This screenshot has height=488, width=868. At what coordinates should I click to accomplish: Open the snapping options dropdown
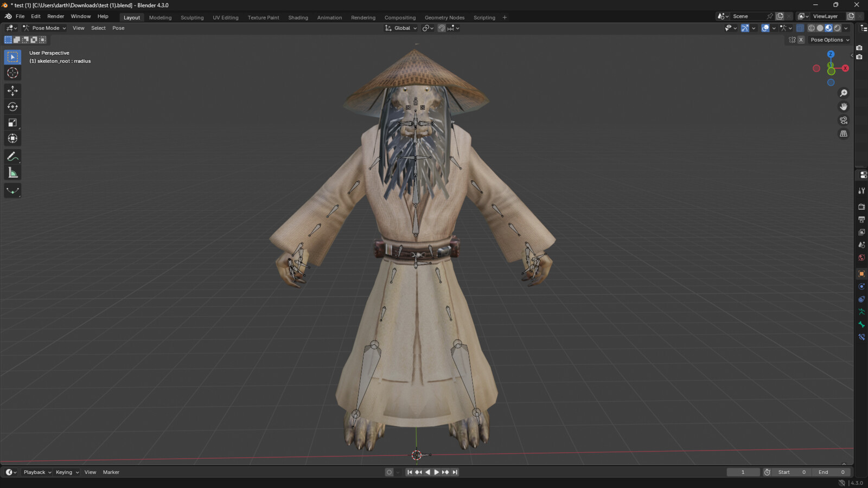click(454, 28)
